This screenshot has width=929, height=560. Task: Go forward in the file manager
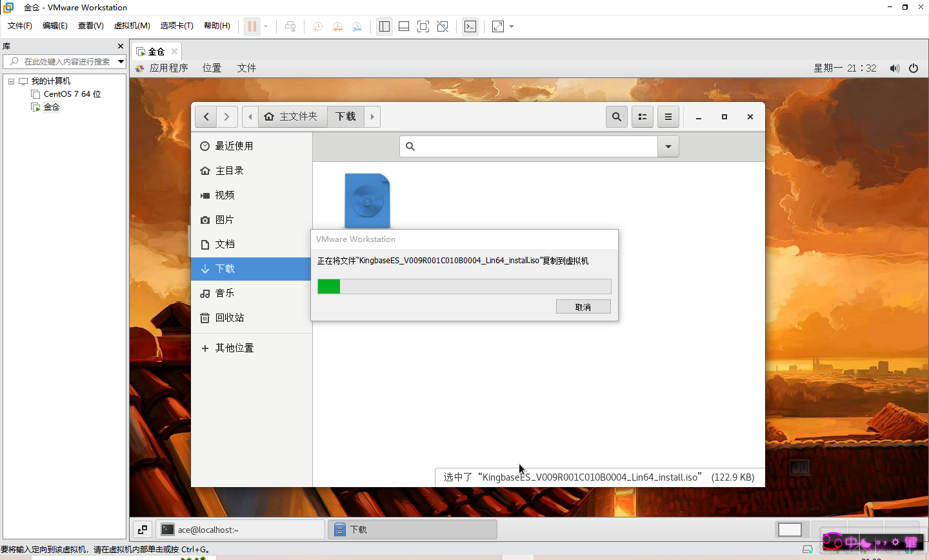[227, 117]
